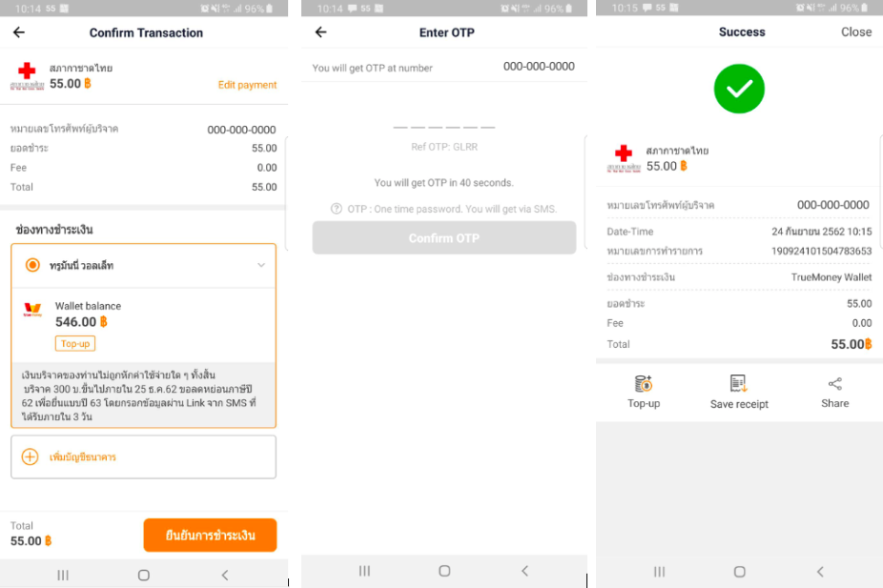Screen dimensions: 883x588
Task: Tap the TrueMoney wallet logo icon
Action: click(32, 310)
